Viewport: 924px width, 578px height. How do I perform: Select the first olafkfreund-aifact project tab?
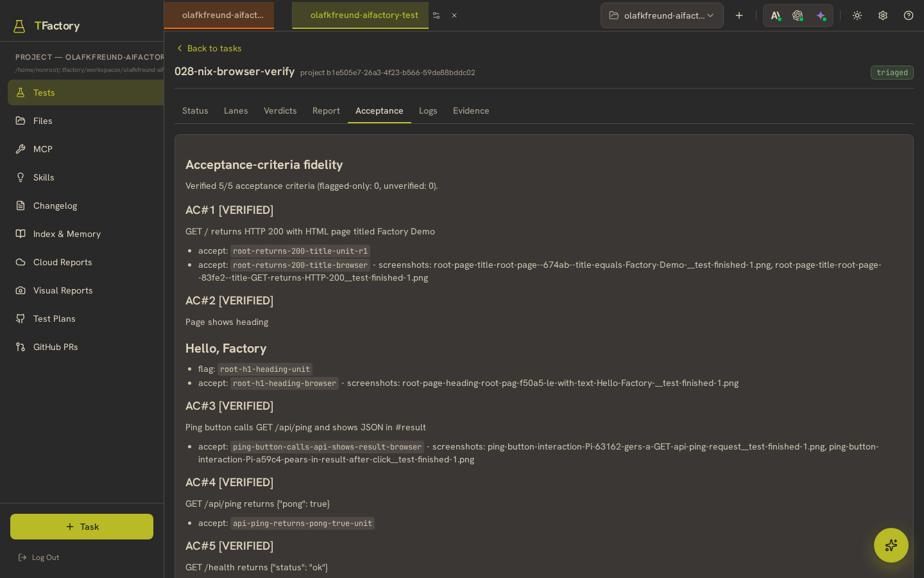point(219,15)
